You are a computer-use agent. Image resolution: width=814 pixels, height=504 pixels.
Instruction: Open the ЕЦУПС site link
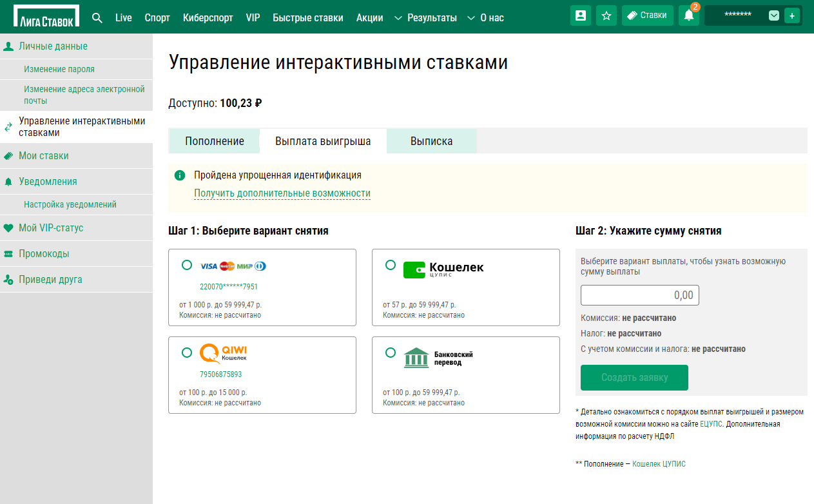[712, 424]
